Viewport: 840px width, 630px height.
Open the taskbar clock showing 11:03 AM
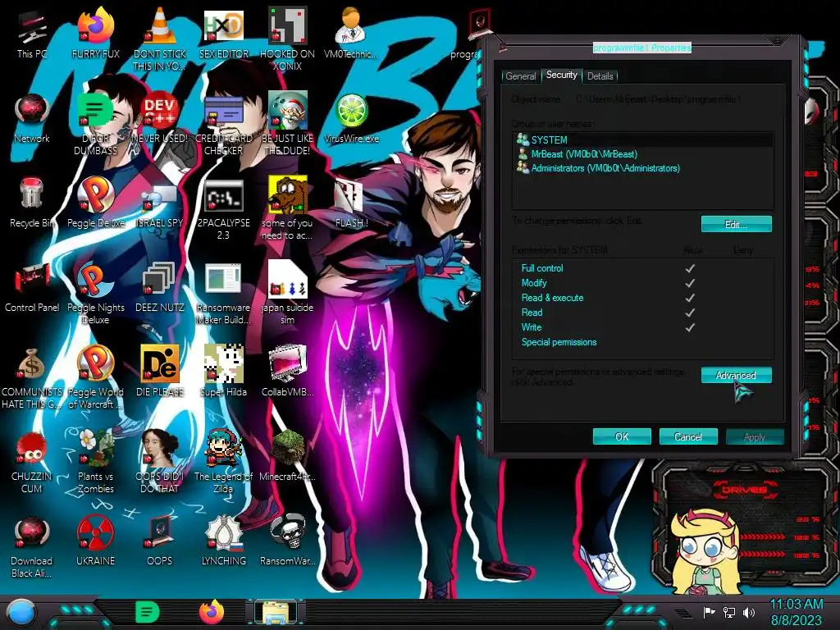click(797, 612)
